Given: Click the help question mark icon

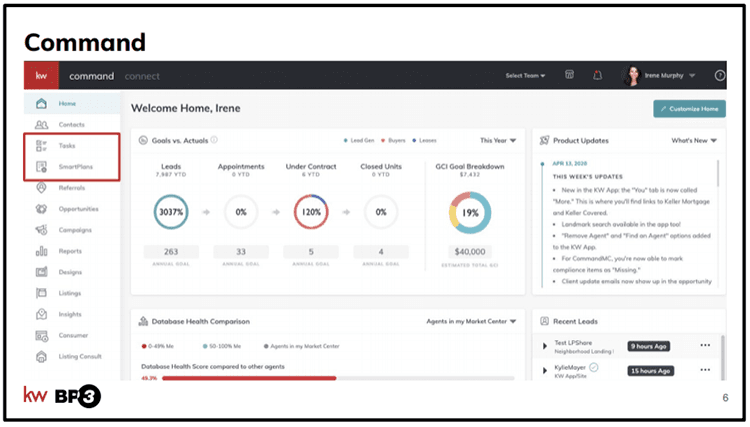Looking at the screenshot, I should pos(719,76).
